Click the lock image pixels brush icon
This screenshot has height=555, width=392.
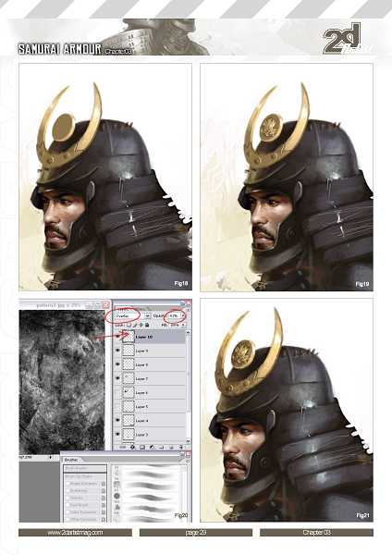coord(135,325)
